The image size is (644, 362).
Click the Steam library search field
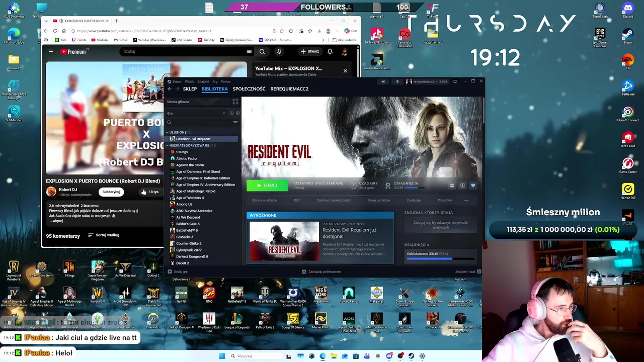click(x=199, y=123)
